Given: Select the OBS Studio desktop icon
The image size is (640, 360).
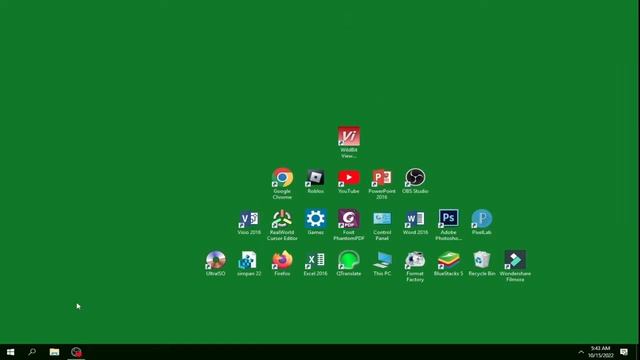Looking at the screenshot, I should pyautogui.click(x=415, y=181).
